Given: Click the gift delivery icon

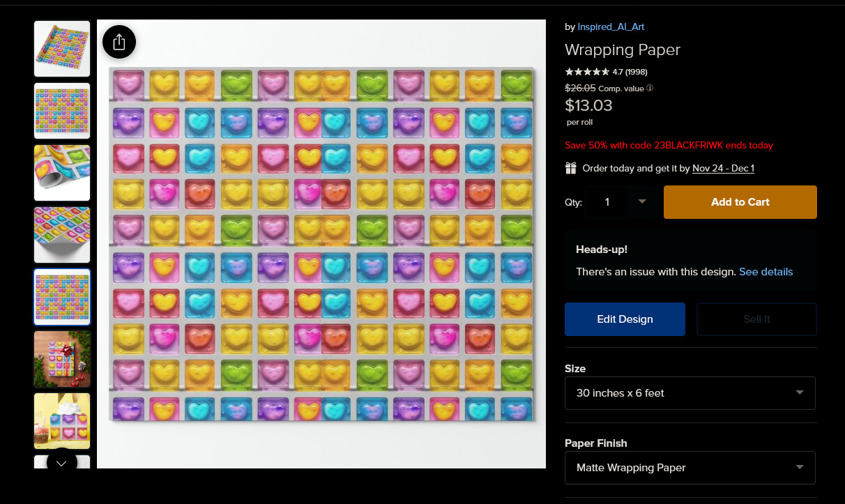Looking at the screenshot, I should click(571, 168).
